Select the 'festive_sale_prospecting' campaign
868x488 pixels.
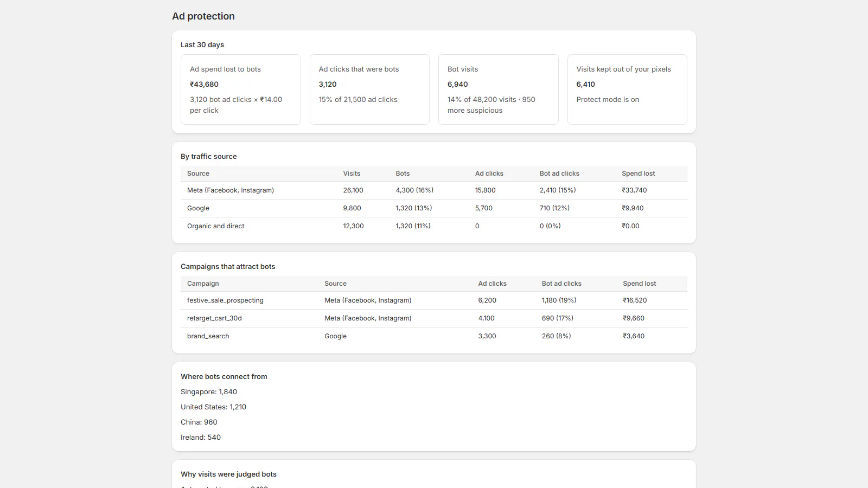pos(225,300)
